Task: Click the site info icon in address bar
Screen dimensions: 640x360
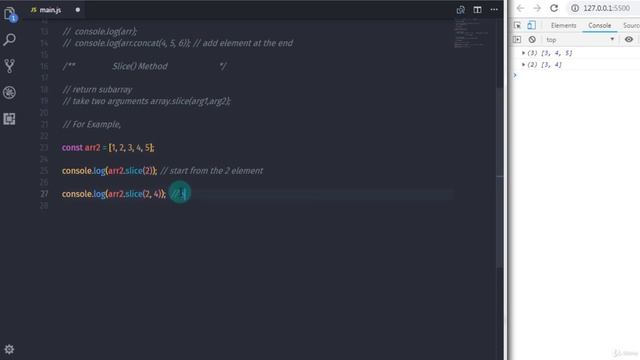Action: (575, 8)
